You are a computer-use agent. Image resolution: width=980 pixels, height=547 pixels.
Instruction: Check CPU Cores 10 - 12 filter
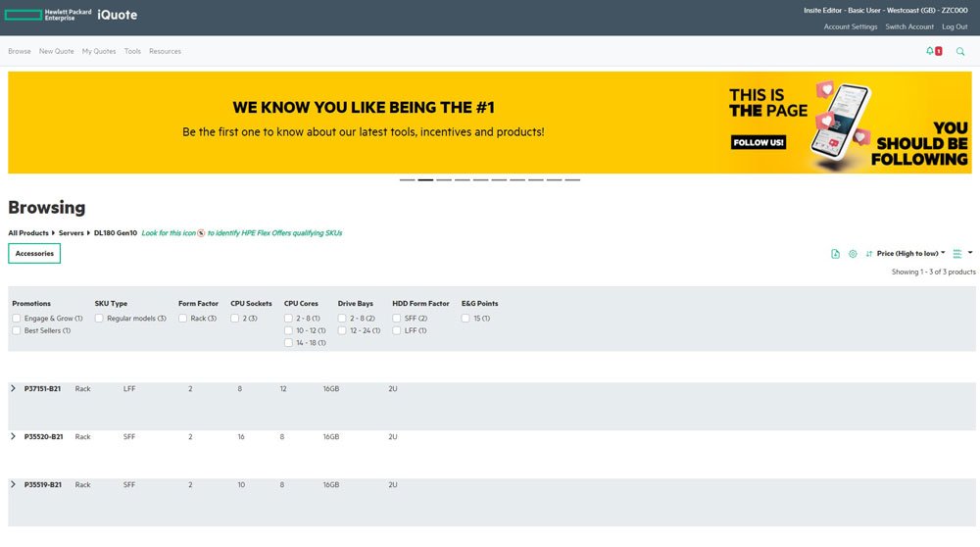coord(288,330)
